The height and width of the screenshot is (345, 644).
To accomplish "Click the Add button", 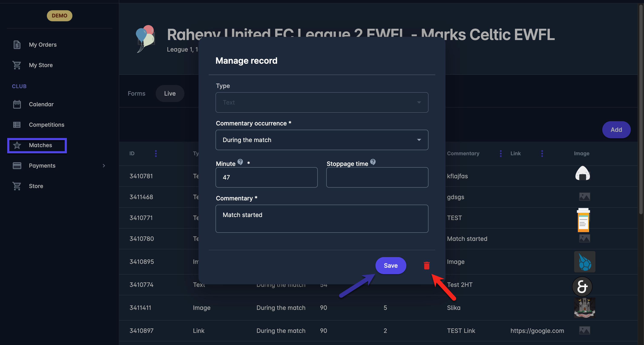I will click(616, 130).
